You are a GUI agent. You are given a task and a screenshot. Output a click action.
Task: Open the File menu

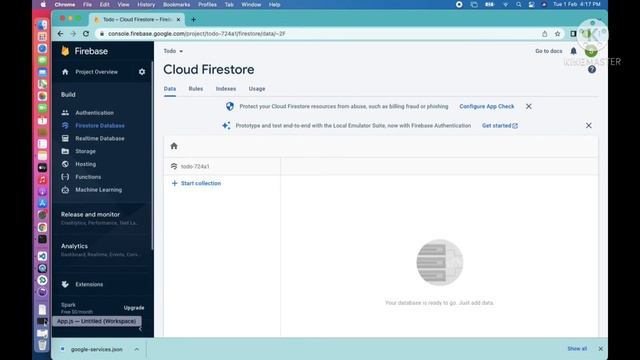87,4
